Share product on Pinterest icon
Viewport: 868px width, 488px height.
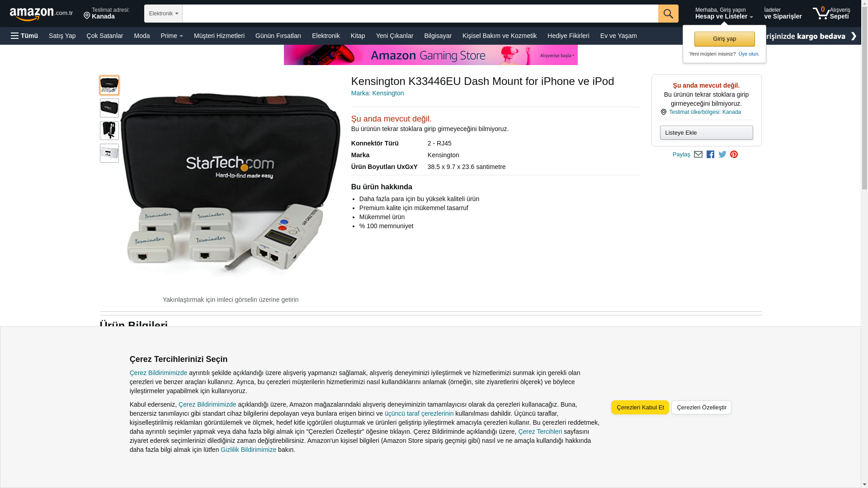[734, 155]
